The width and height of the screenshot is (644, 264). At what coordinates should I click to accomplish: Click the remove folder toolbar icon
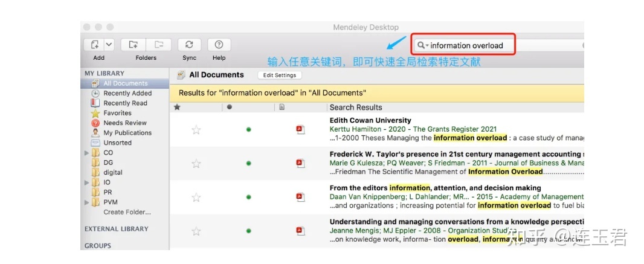pos(159,45)
